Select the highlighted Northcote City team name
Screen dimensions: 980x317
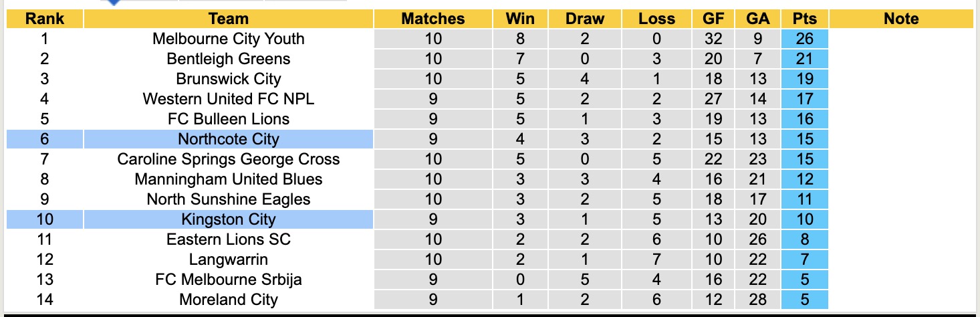click(228, 139)
